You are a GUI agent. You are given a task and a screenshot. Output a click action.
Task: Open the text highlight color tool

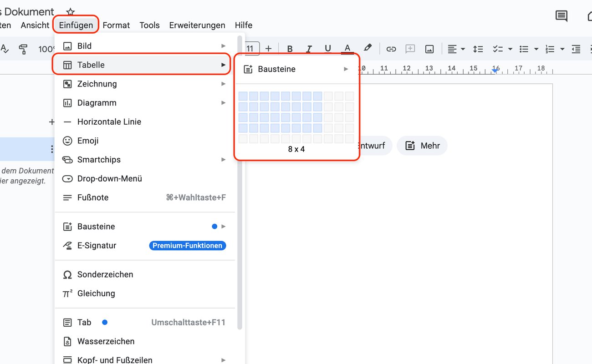coord(368,49)
